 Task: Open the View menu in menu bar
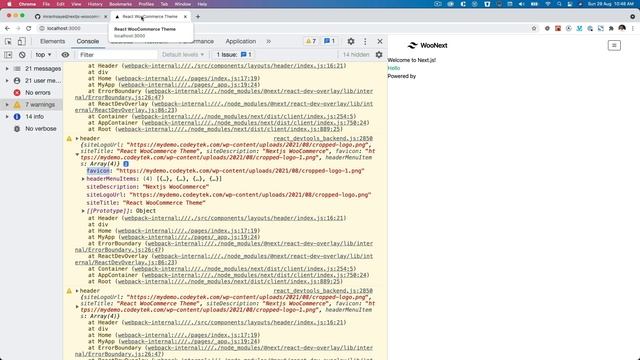pyautogui.click(x=76, y=4)
